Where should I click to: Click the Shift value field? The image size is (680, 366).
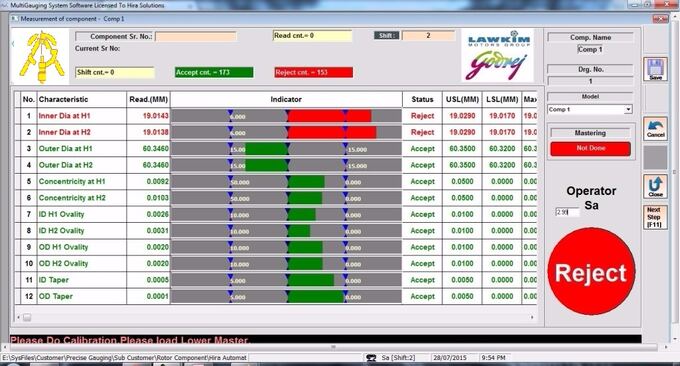pyautogui.click(x=428, y=36)
